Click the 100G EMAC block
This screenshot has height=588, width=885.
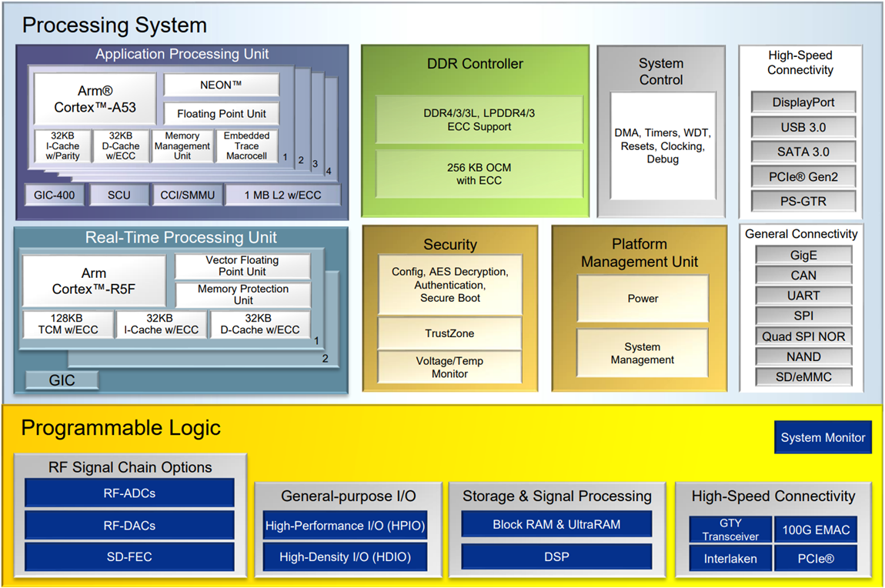[816, 530]
